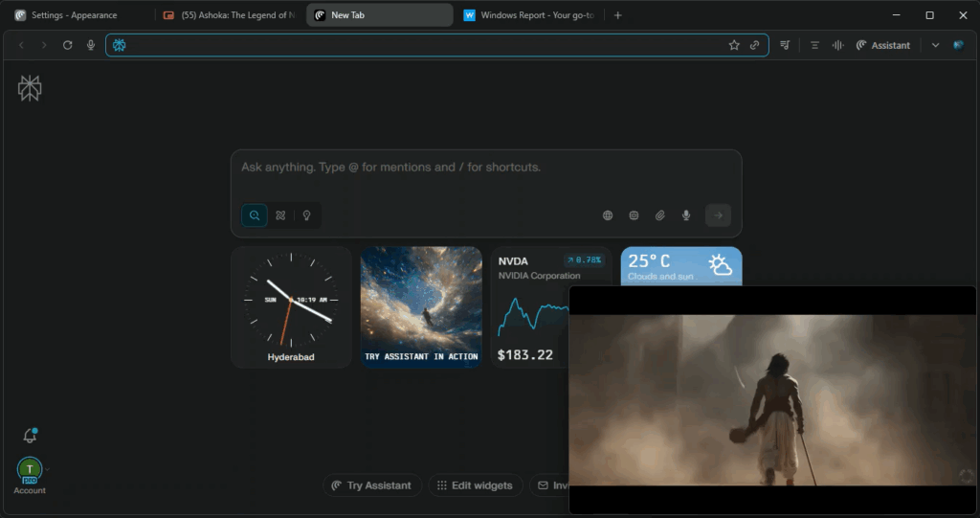Open a new tab with the plus button

(x=617, y=15)
